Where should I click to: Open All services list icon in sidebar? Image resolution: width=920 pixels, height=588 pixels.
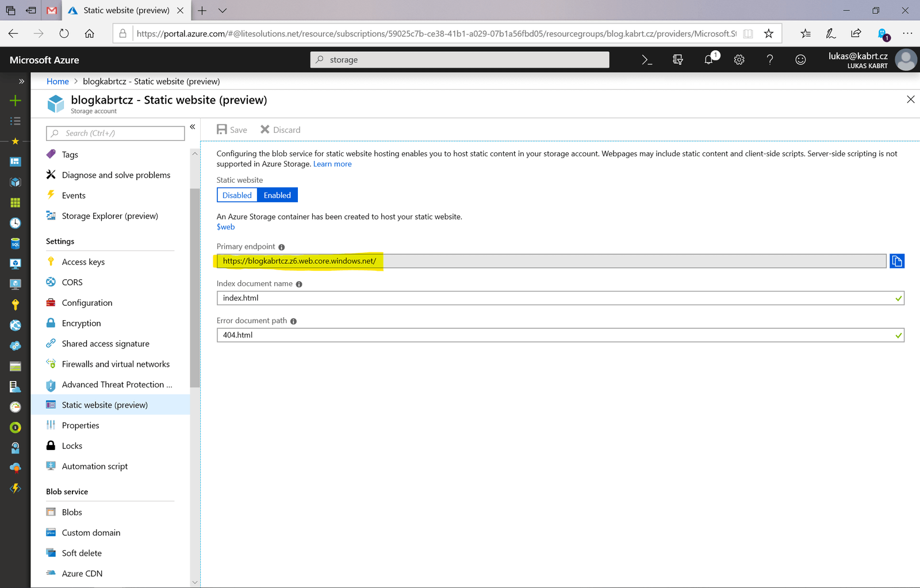click(16, 121)
